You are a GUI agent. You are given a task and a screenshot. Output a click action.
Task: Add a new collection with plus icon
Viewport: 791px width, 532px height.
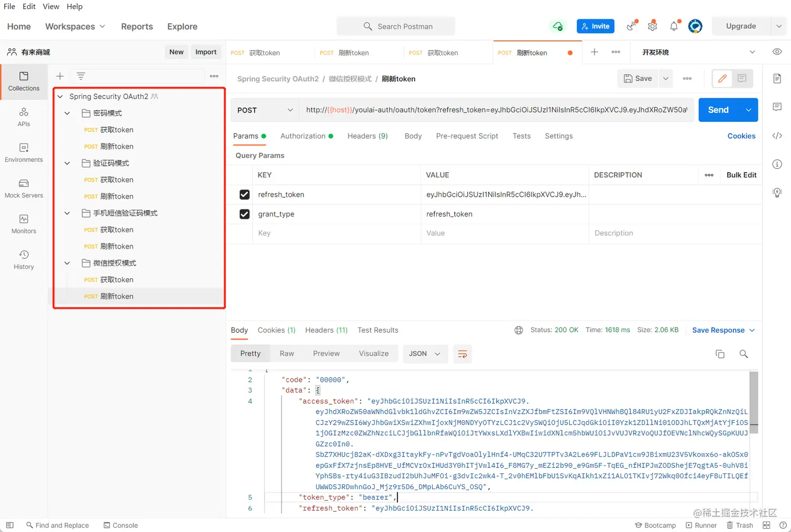tap(60, 76)
